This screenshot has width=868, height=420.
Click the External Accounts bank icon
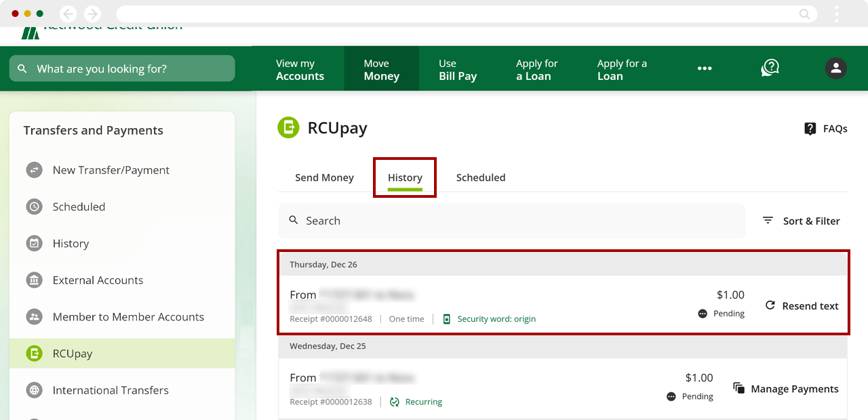click(x=35, y=280)
